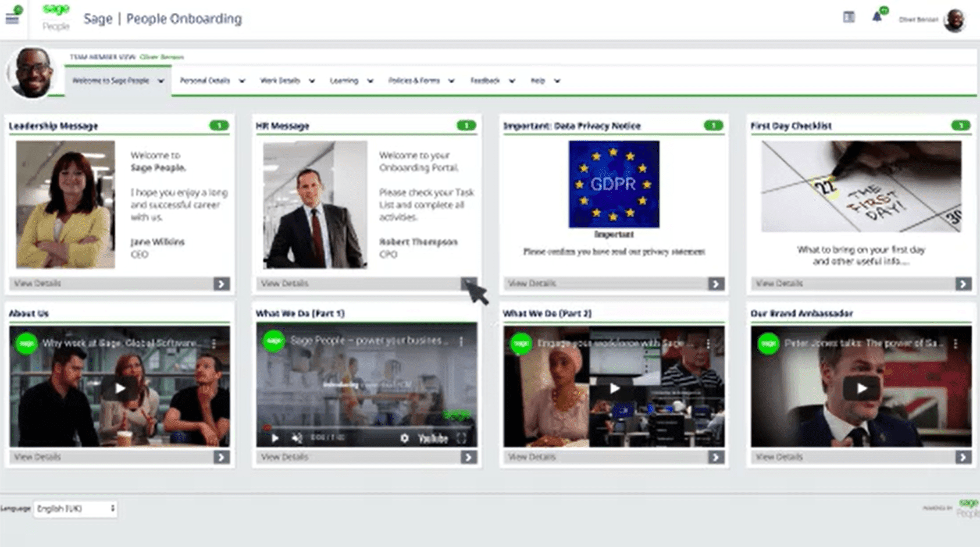Open settings gear in What We Do video
The height and width of the screenshot is (547, 980).
point(404,438)
